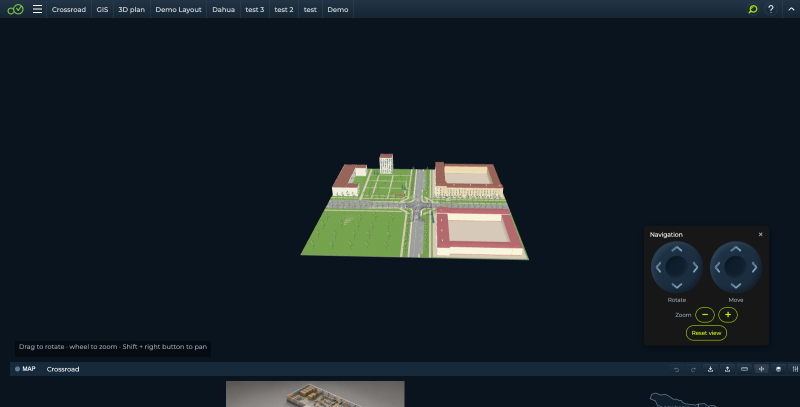Click the 3D crossroad city model
The height and width of the screenshot is (407, 800).
point(415,207)
